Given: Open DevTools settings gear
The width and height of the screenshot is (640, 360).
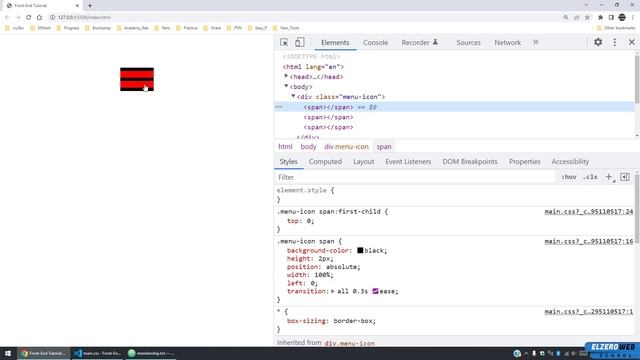Looking at the screenshot, I should pos(598,42).
